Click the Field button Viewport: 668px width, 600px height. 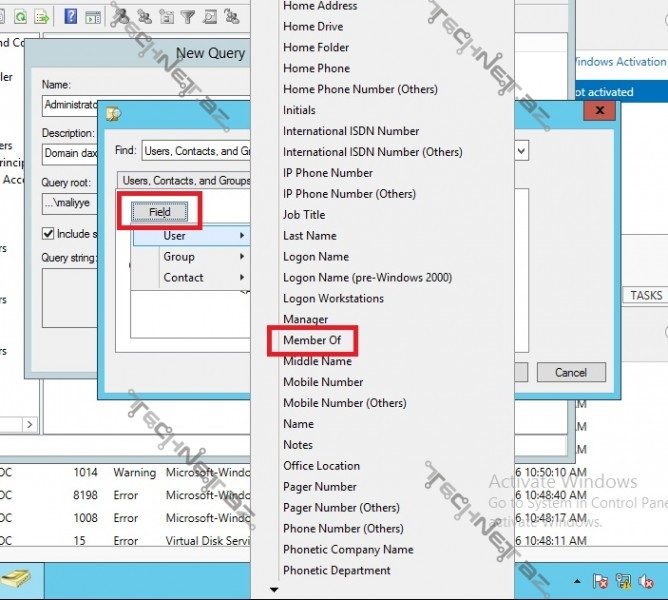(x=160, y=212)
